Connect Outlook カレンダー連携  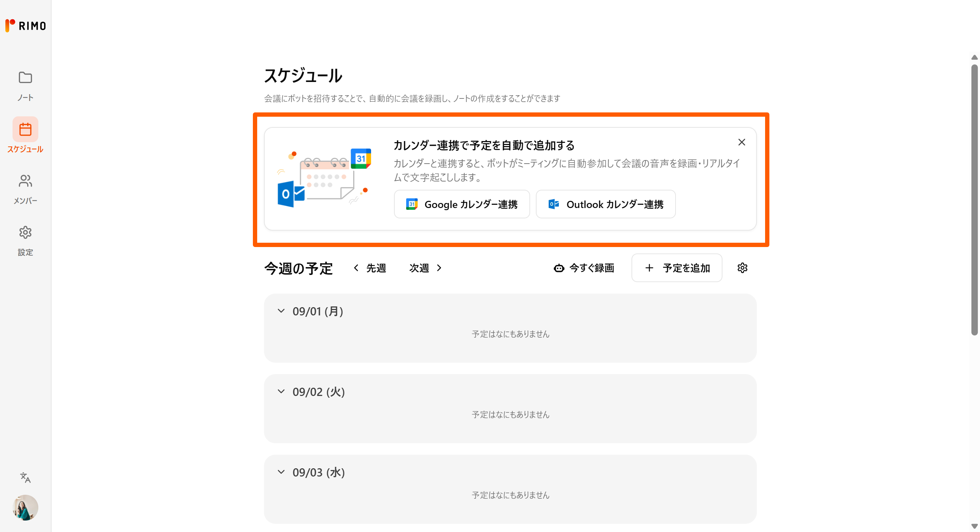pos(606,204)
